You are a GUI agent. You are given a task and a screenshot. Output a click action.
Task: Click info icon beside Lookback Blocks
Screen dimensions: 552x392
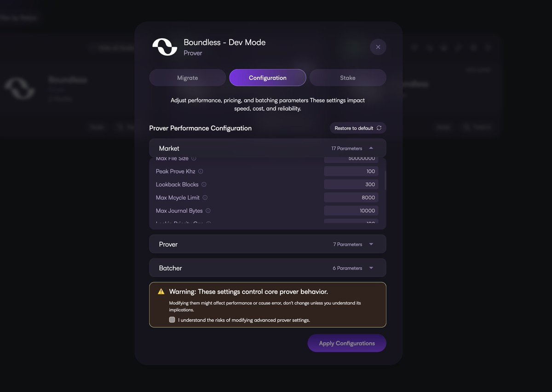click(204, 184)
